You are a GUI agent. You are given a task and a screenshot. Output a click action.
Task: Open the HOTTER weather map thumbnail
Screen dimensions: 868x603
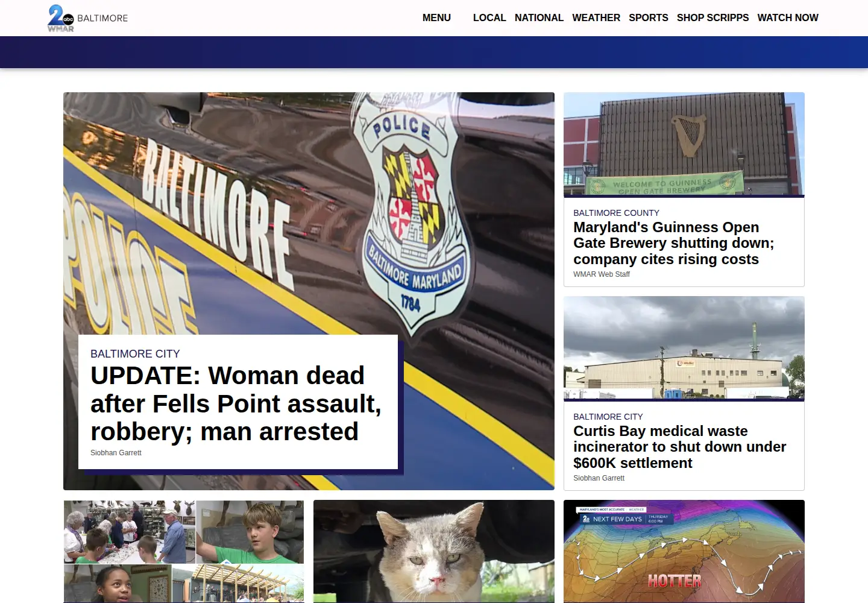tap(684, 551)
